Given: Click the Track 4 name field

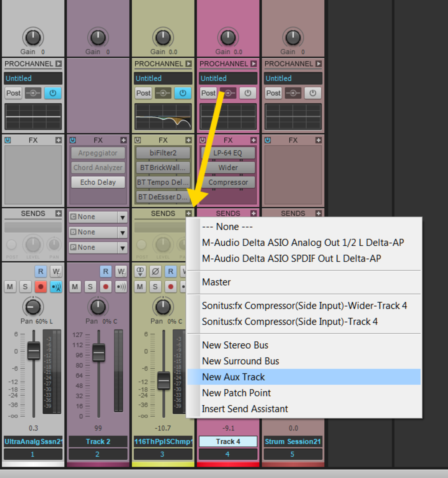Looking at the screenshot, I should 228,442.
